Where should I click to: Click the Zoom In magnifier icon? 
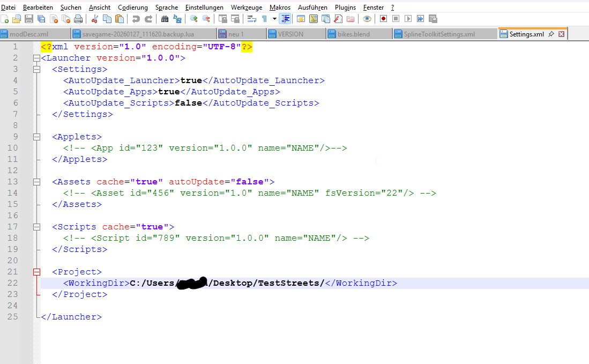[x=194, y=19]
